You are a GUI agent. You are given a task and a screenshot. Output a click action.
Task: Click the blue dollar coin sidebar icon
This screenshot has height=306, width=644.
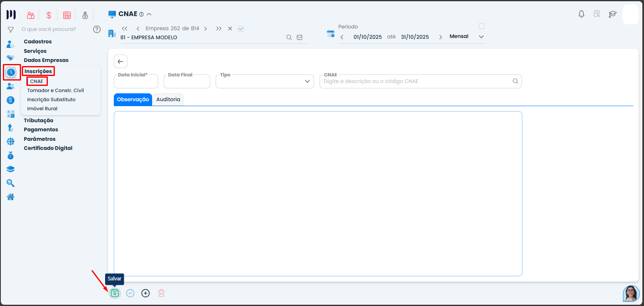[11, 100]
